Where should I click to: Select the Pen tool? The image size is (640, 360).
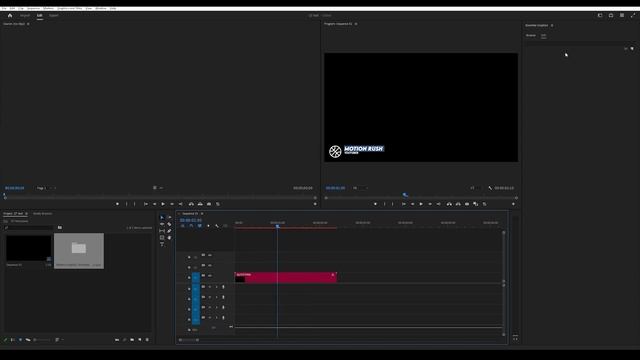pyautogui.click(x=169, y=231)
